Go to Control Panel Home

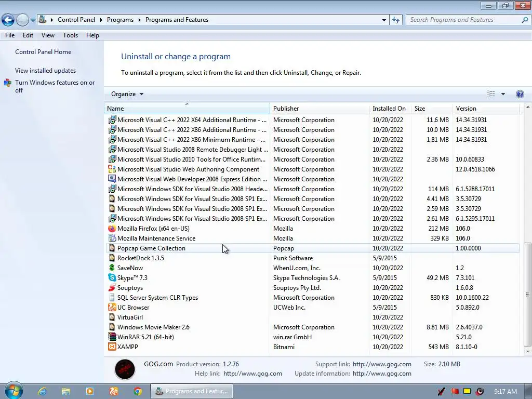pos(43,52)
